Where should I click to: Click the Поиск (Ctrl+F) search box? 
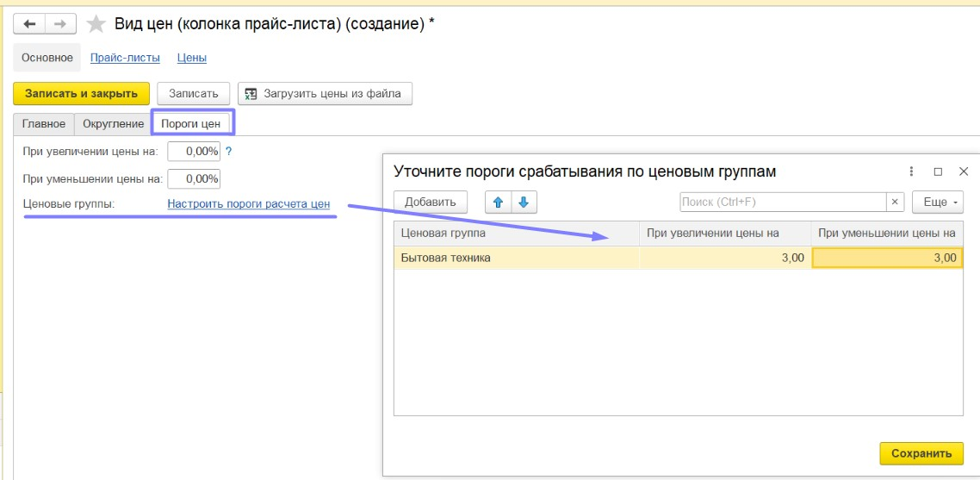coord(783,203)
